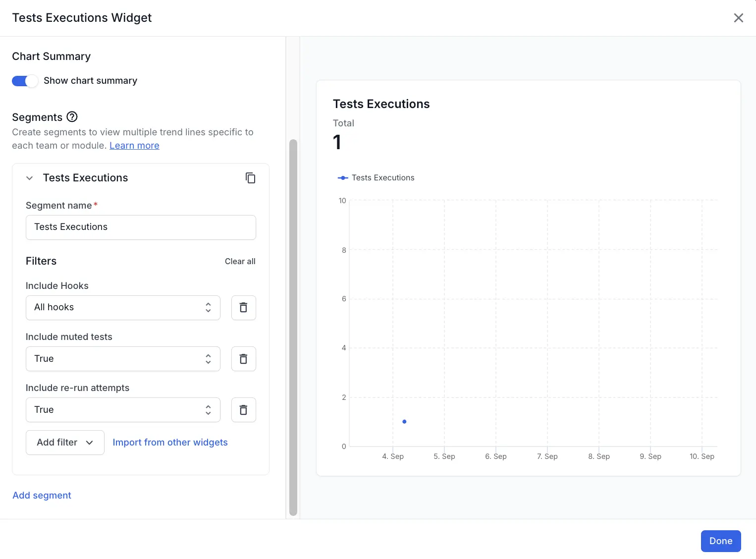Open the Add filter menu
This screenshot has width=756, height=559.
pos(65,443)
